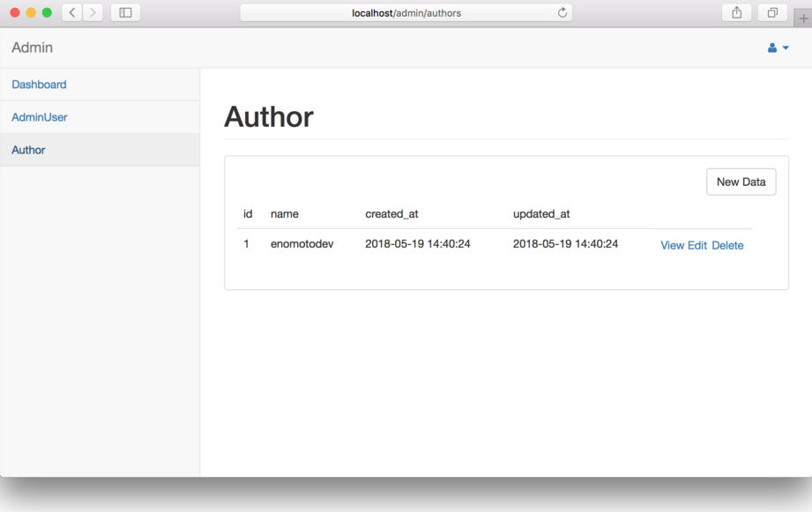
Task: Click the Admin brand title
Action: coord(33,48)
